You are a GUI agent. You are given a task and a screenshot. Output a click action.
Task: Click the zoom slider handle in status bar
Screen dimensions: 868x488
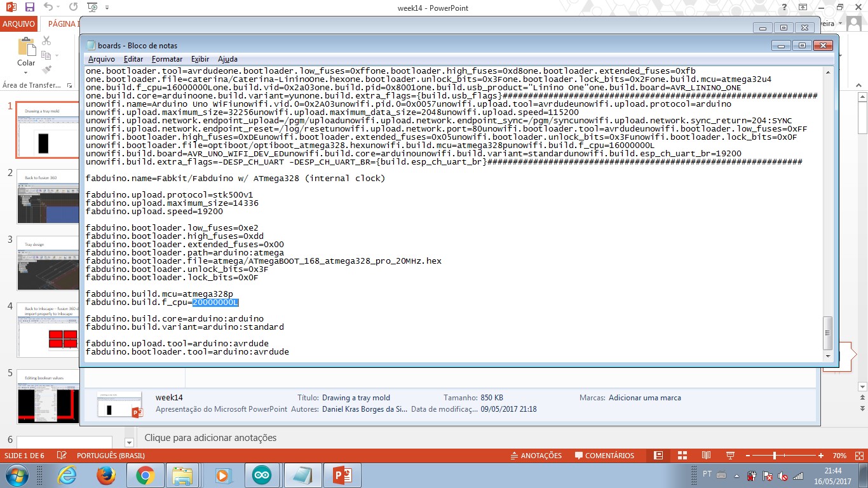coord(775,456)
